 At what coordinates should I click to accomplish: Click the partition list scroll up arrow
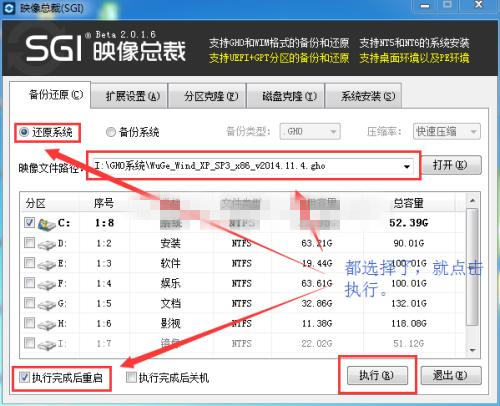pos(472,201)
